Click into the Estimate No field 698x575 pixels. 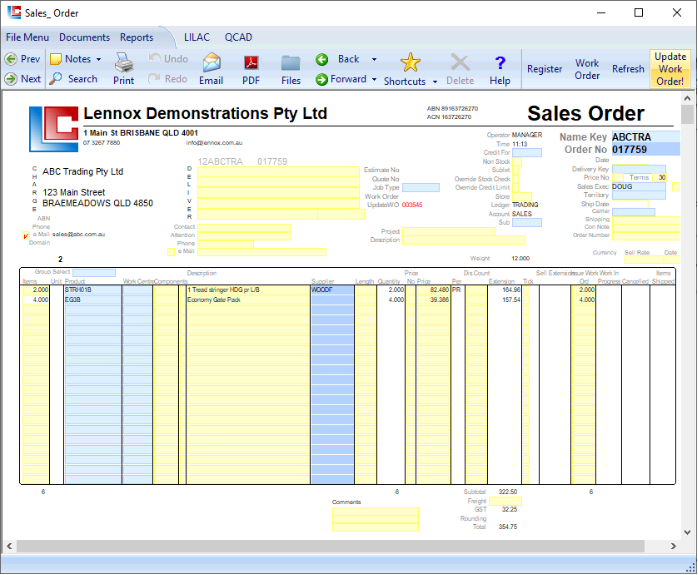(420, 170)
